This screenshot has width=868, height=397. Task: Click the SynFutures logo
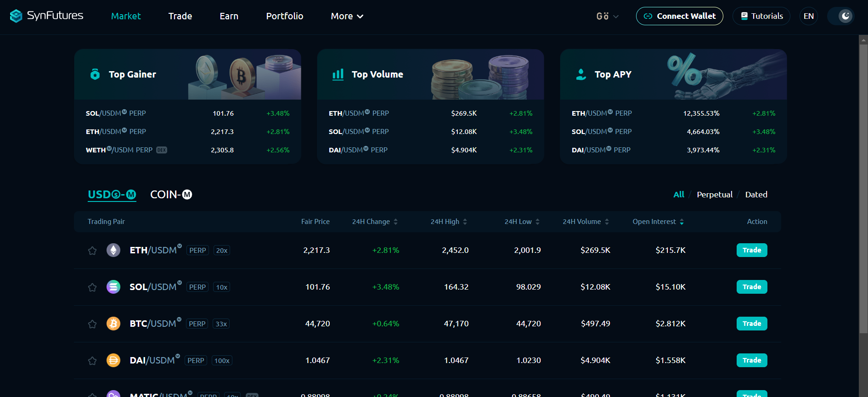coord(46,16)
